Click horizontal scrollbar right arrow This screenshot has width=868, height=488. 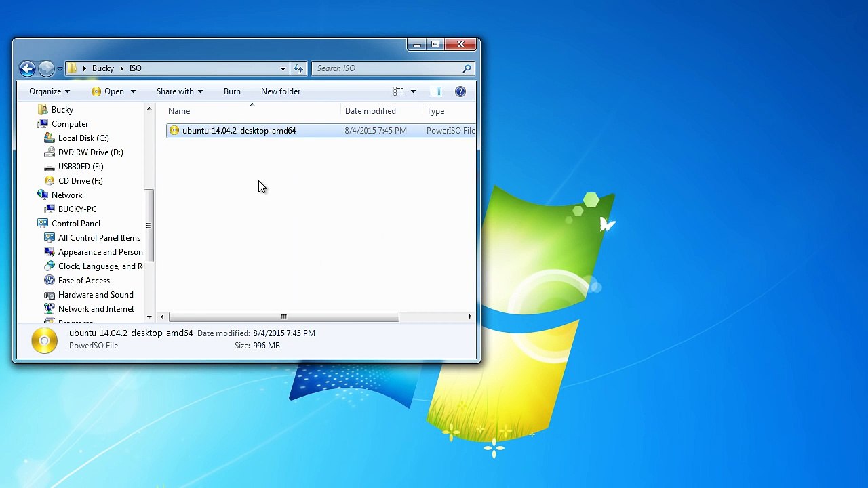[x=470, y=317]
